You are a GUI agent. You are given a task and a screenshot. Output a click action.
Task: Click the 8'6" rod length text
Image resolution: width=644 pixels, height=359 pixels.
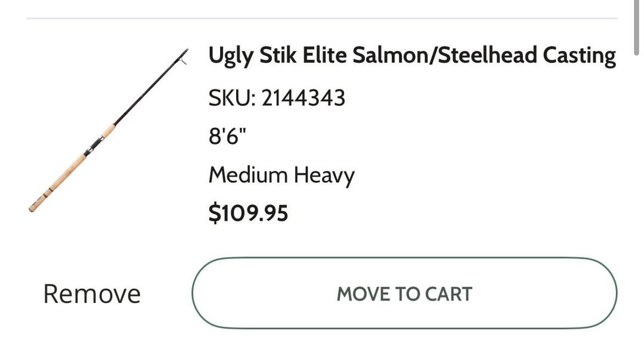(227, 136)
